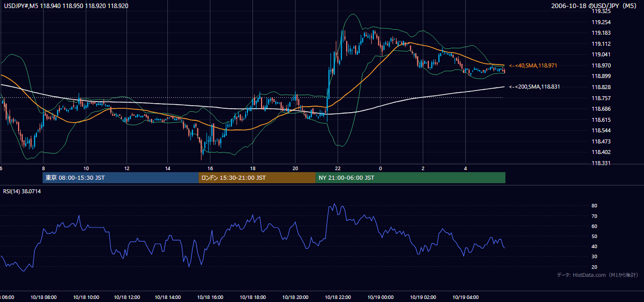Click hour label 12 under price chart
This screenshot has height=302, width=644.
coord(127,168)
